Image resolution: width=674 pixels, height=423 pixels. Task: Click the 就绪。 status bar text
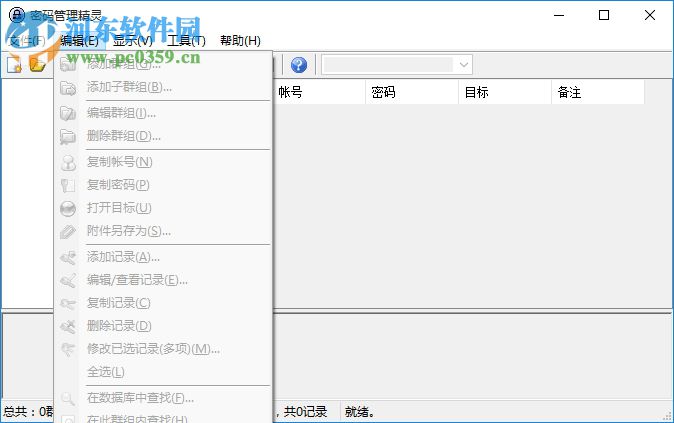[360, 412]
